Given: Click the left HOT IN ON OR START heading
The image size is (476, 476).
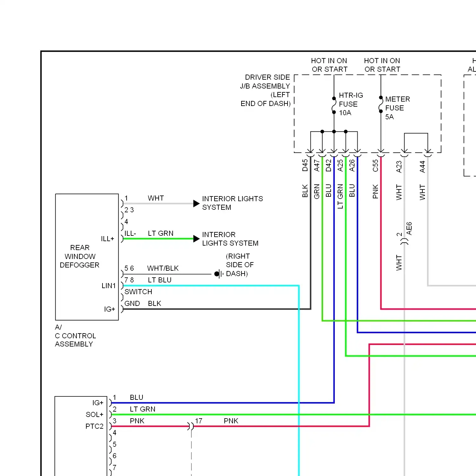Looking at the screenshot, I should (x=329, y=65).
